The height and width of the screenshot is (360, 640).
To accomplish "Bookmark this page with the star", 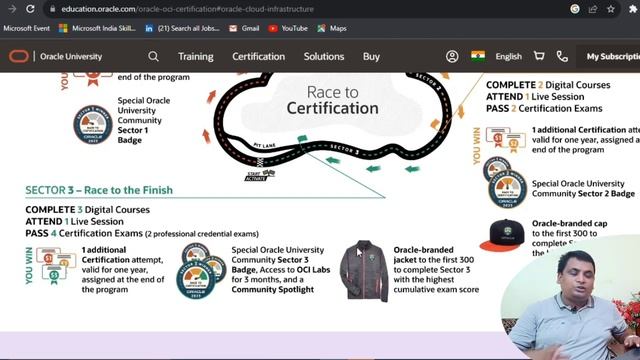I will coord(611,9).
